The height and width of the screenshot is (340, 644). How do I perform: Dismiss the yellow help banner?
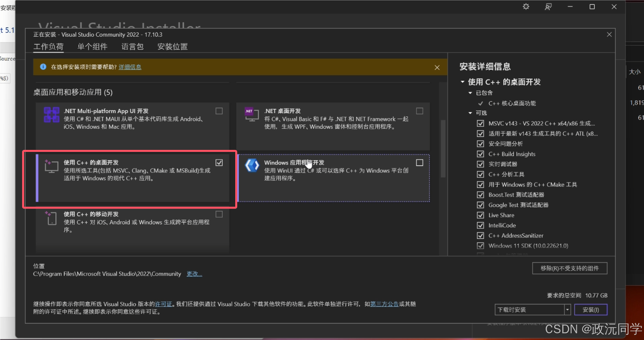(437, 67)
